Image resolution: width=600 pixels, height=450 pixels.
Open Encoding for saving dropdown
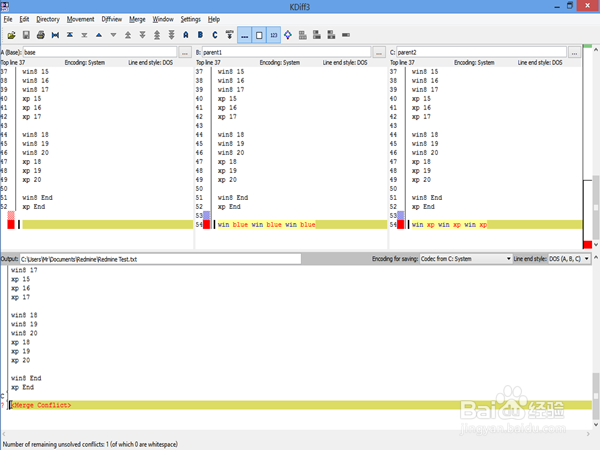tap(466, 259)
